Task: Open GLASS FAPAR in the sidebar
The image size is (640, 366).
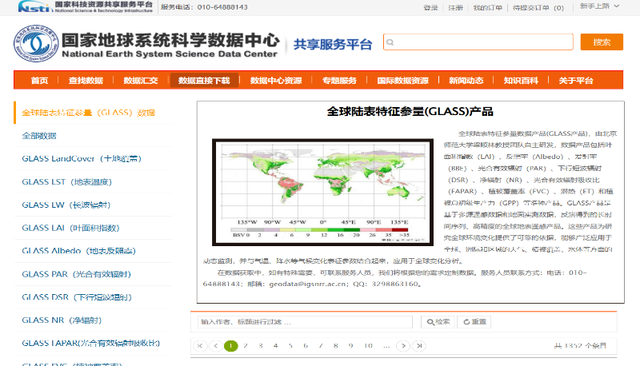Action: pos(91,343)
